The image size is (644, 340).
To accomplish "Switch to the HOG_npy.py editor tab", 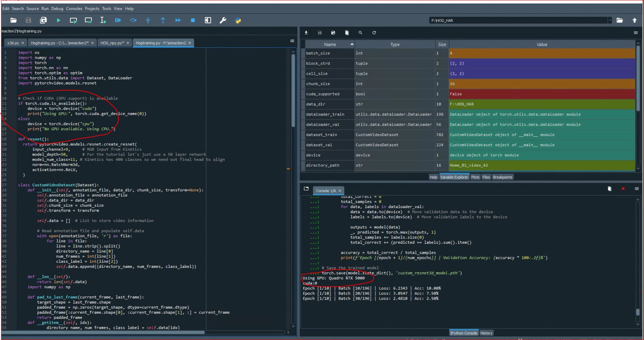I will 112,43.
